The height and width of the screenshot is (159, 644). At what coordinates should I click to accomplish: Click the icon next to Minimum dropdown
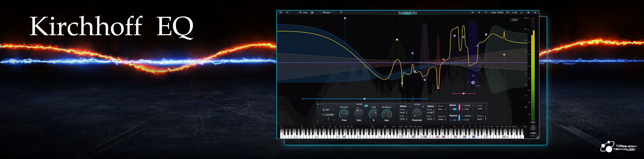[341, 12]
